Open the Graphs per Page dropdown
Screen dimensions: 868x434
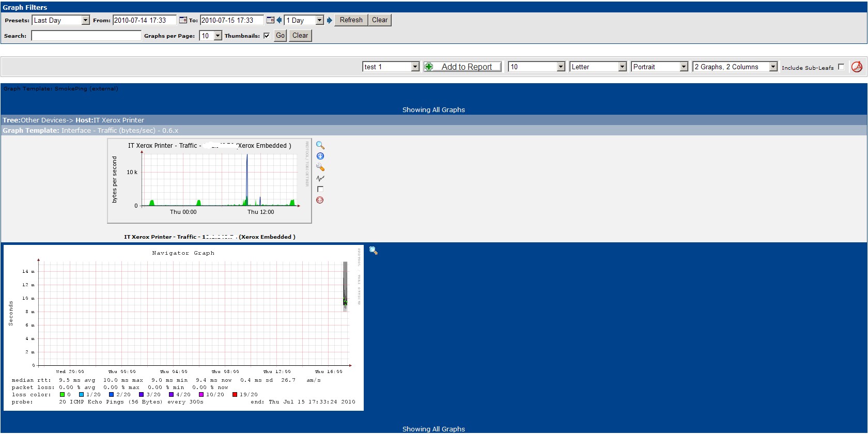click(211, 36)
